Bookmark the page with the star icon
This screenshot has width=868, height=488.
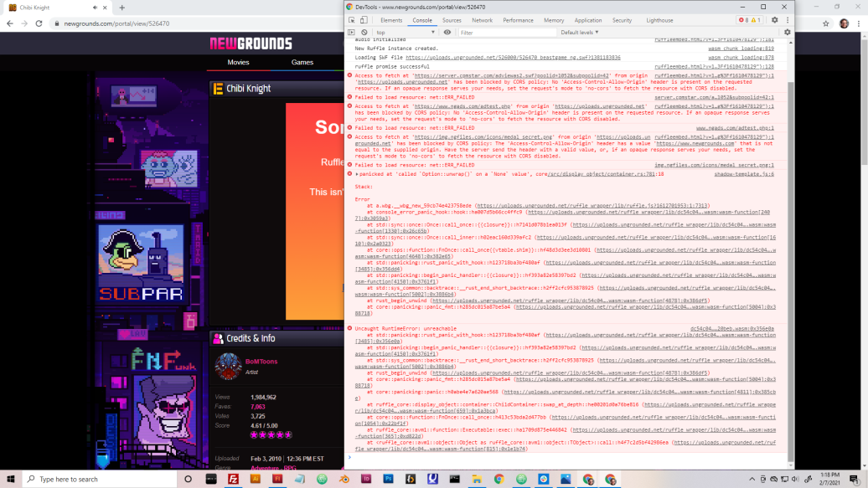point(826,23)
